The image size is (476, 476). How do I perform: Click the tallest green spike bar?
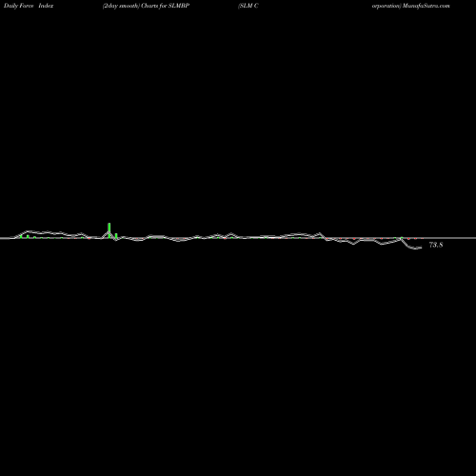point(109,230)
